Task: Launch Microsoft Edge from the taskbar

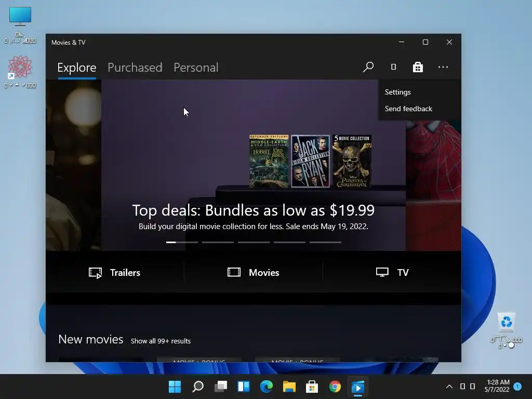Action: coord(267,387)
